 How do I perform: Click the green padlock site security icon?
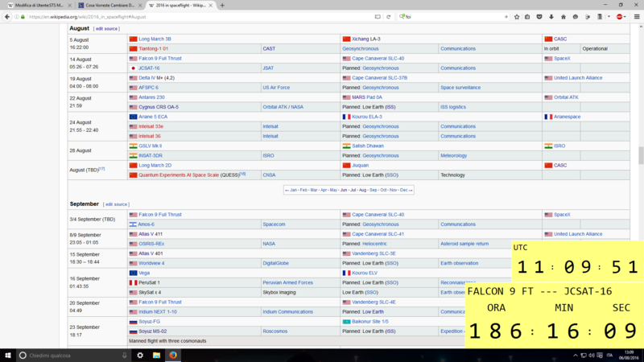click(23, 17)
